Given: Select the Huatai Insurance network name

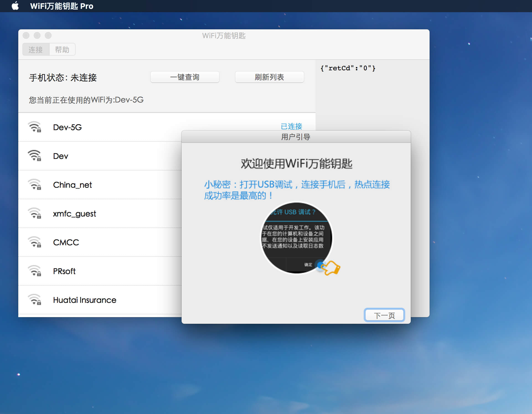Looking at the screenshot, I should pyautogui.click(x=85, y=300).
